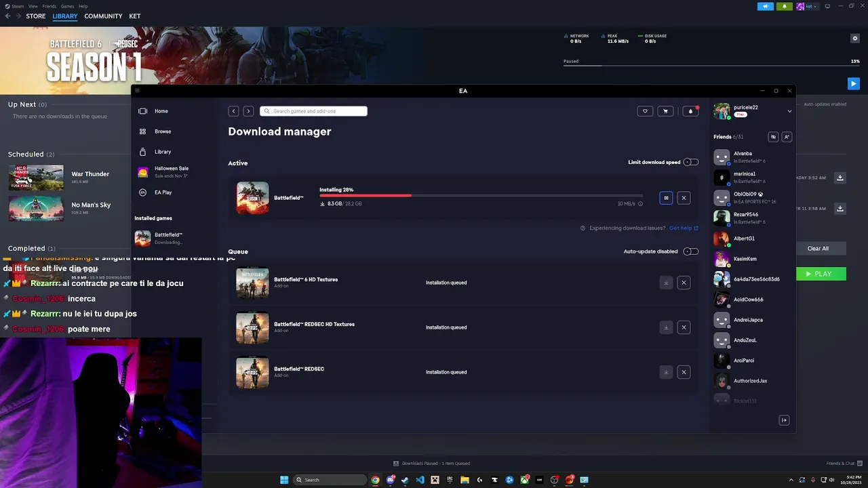868x488 pixels.
Task: Open the EA app hamburger menu
Action: click(x=137, y=91)
